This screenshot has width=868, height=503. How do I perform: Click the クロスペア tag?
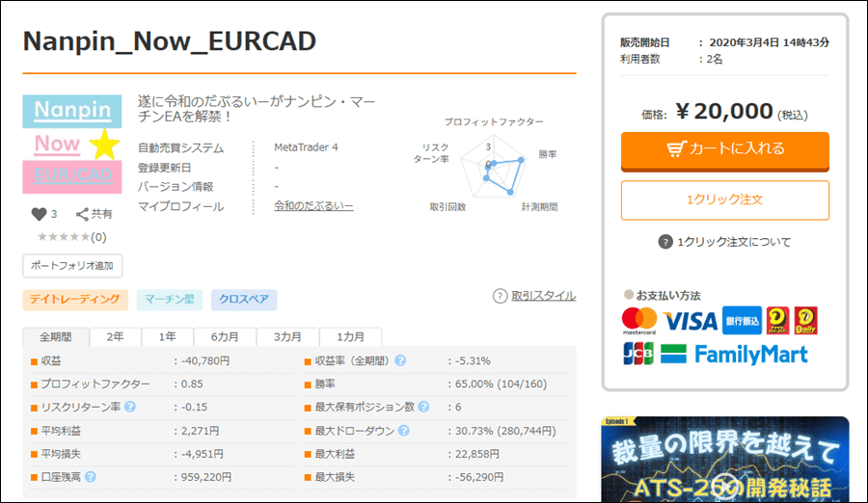pos(244,300)
